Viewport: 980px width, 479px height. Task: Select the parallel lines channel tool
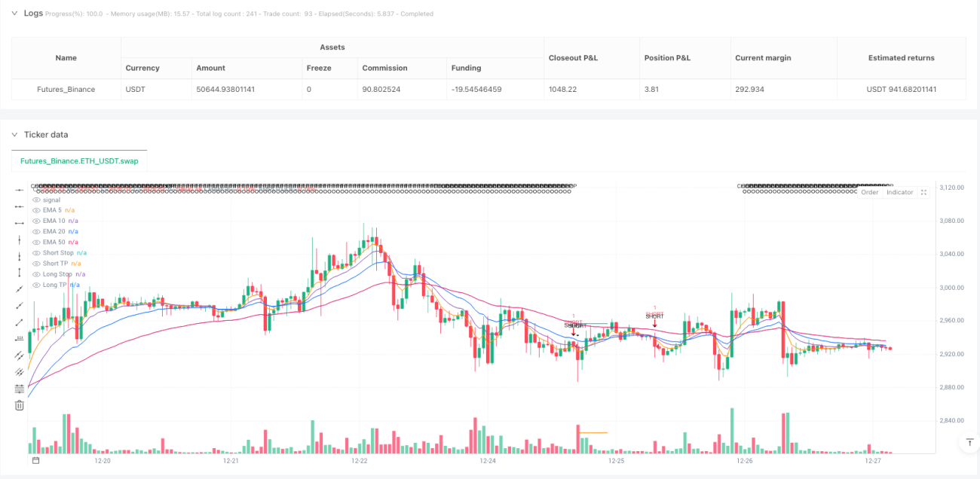(20, 355)
